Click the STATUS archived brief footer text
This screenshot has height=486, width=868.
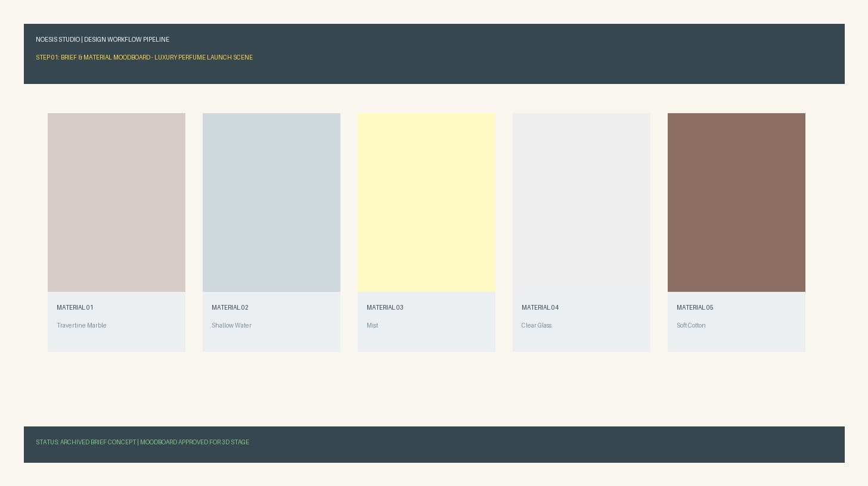click(x=142, y=442)
